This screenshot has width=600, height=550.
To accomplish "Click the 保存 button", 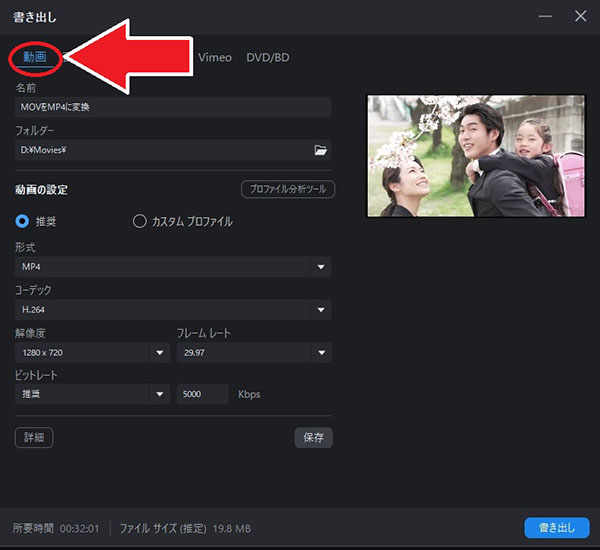I will pyautogui.click(x=313, y=437).
